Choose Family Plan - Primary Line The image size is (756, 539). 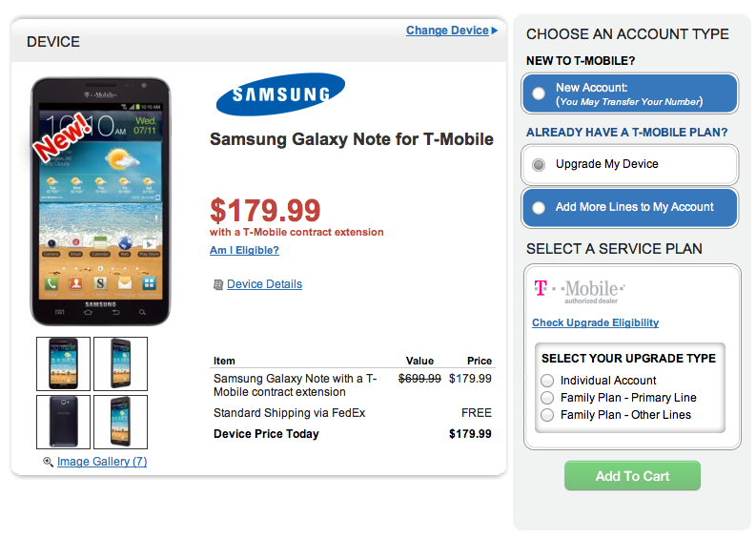pyautogui.click(x=547, y=398)
